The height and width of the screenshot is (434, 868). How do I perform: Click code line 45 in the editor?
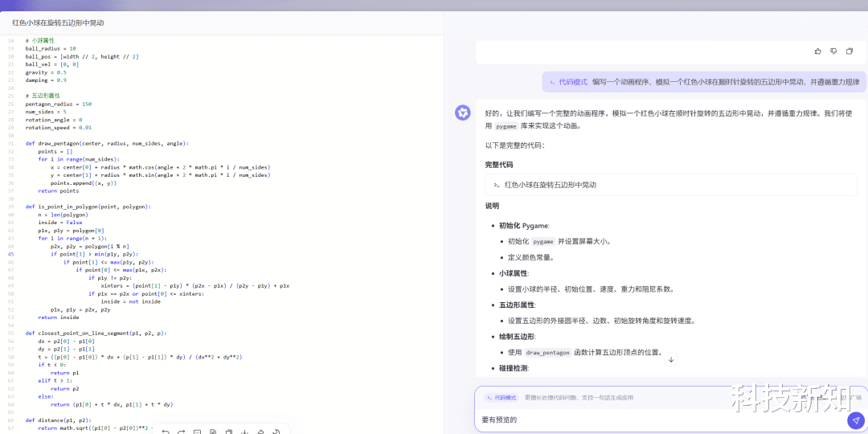(158, 254)
